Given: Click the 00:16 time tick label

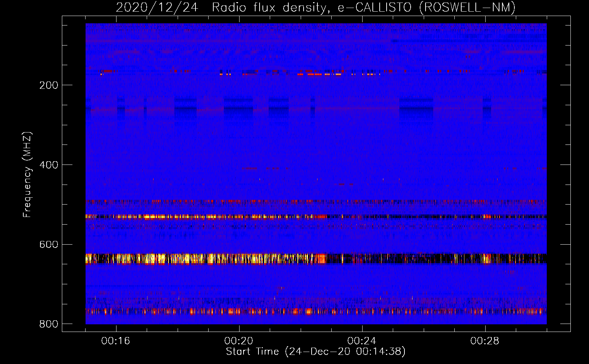Looking at the screenshot, I should (x=116, y=341).
